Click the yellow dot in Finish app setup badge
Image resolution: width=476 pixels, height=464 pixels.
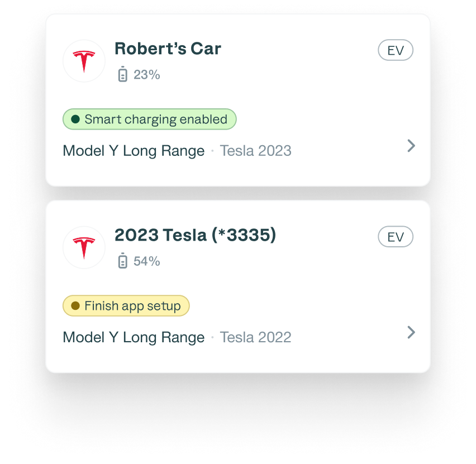[75, 306]
